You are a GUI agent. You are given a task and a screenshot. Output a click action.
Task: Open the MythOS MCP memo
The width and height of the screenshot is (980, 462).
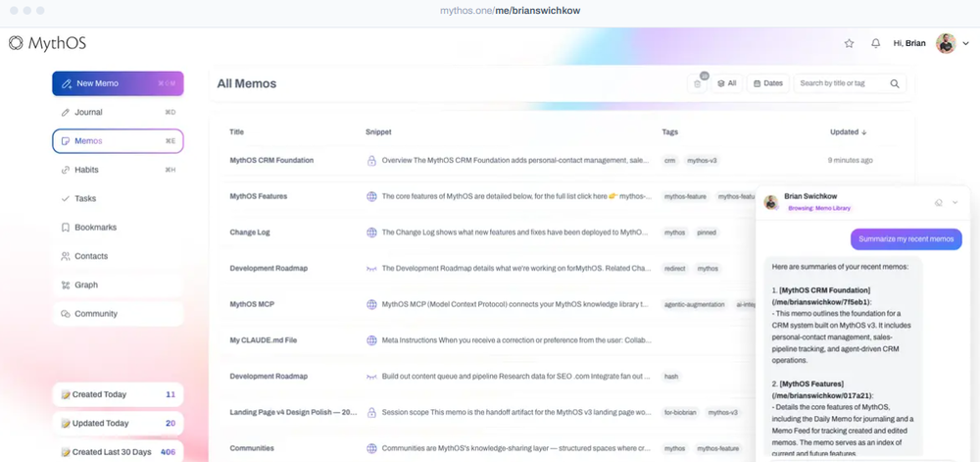[252, 304]
